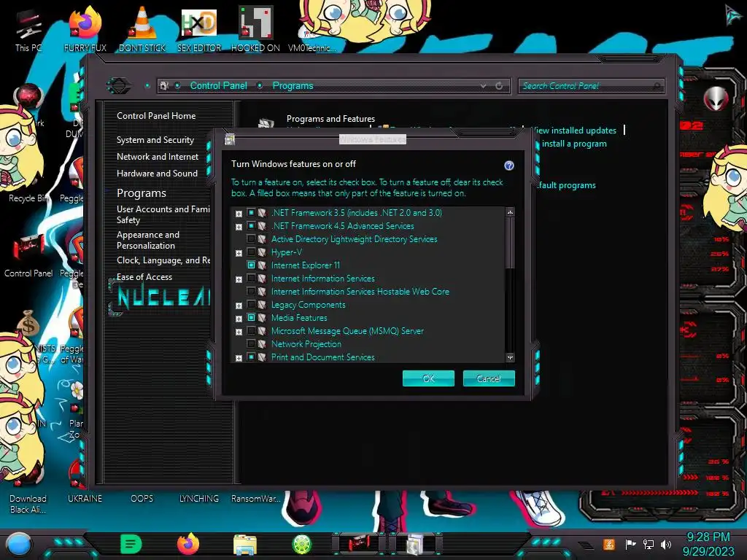Open SEX EDITOR HxD desktop icon
Screen dimensions: 747x560
click(199, 29)
